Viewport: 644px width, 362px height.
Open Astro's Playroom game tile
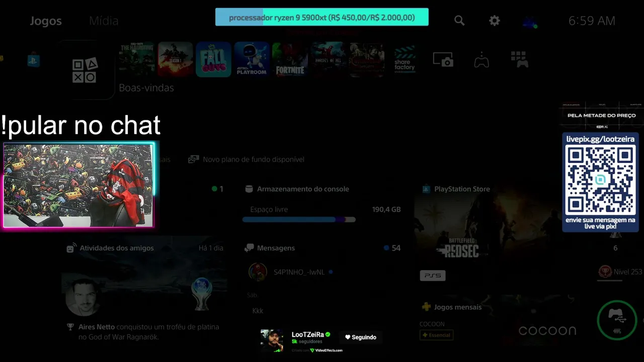252,59
